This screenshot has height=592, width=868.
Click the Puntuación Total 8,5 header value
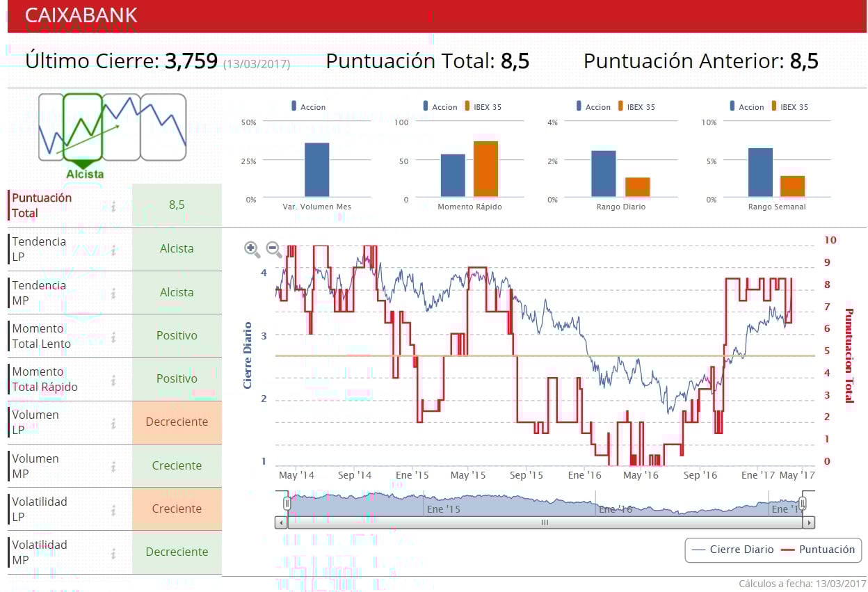(x=515, y=61)
